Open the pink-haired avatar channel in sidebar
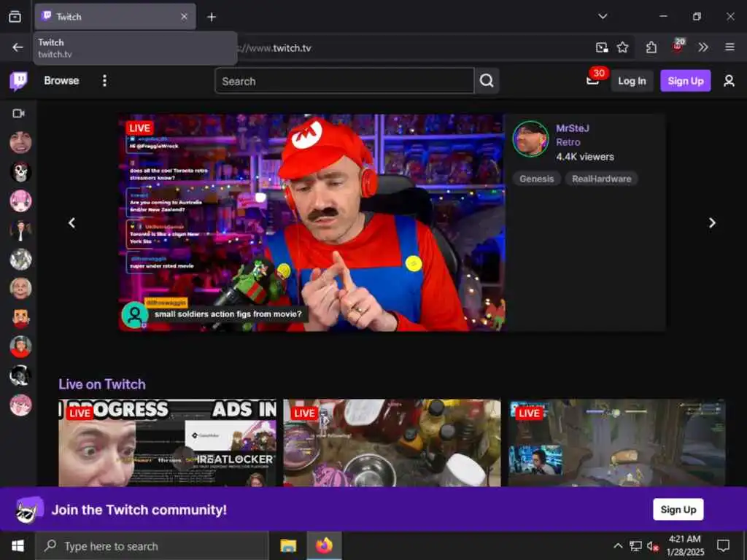Viewport: 747px width, 560px height. (x=20, y=201)
